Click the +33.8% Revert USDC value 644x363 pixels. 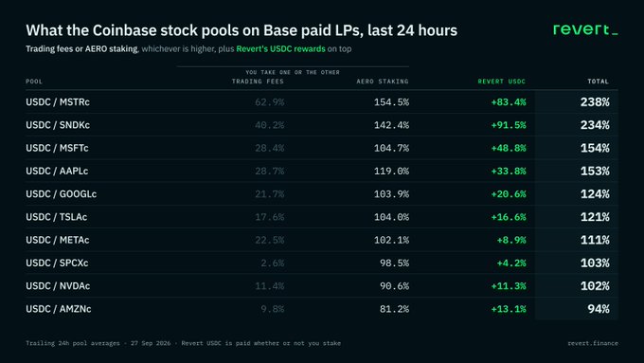[x=509, y=171]
